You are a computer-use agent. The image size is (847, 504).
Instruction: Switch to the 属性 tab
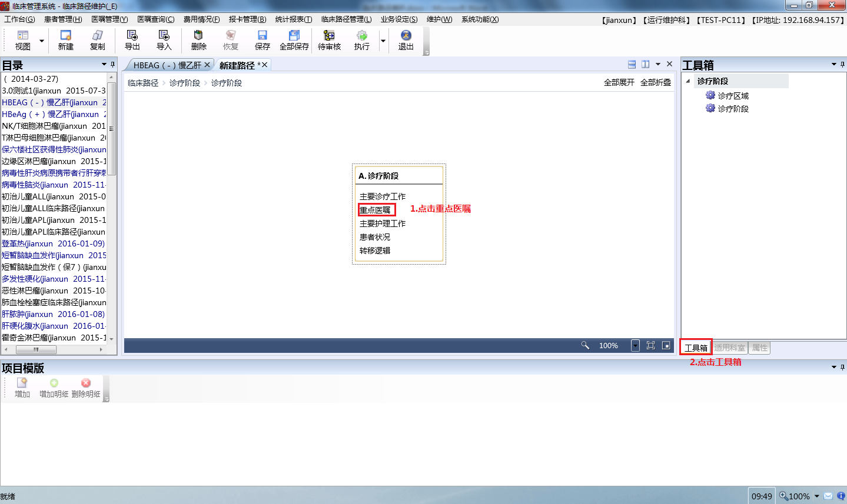[x=760, y=348]
